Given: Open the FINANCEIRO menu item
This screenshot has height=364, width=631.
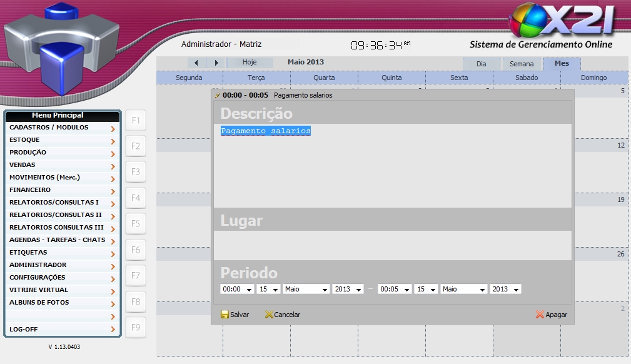Looking at the screenshot, I should point(62,190).
